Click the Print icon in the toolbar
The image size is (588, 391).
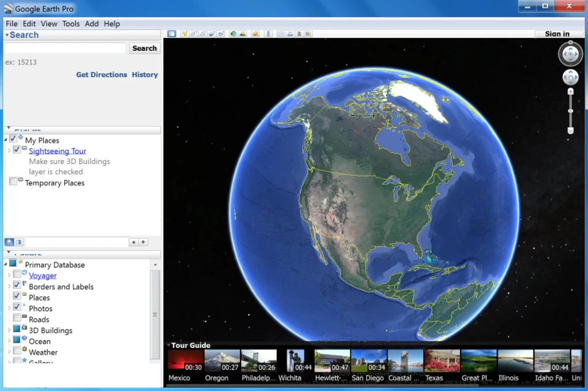coord(290,34)
